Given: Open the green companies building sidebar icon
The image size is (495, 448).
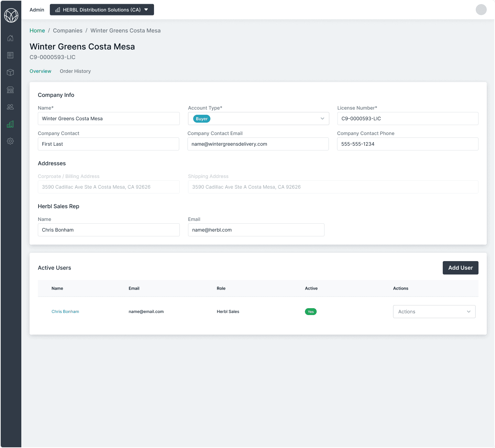Looking at the screenshot, I should click(10, 124).
